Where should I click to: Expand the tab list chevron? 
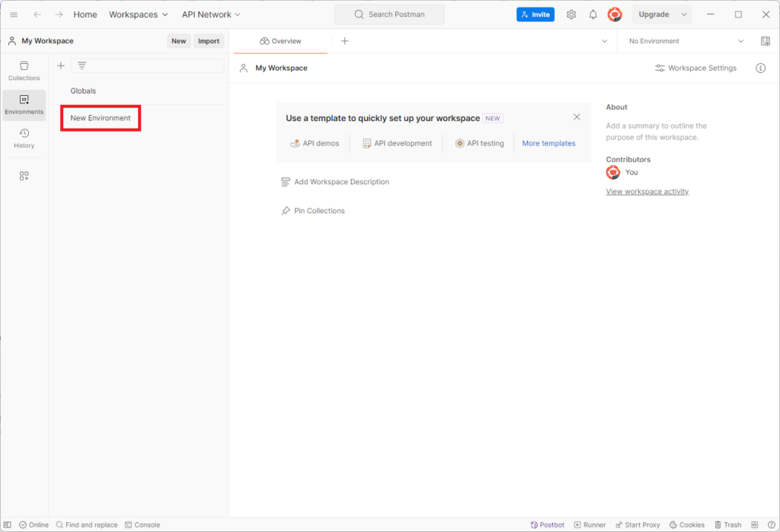tap(604, 41)
